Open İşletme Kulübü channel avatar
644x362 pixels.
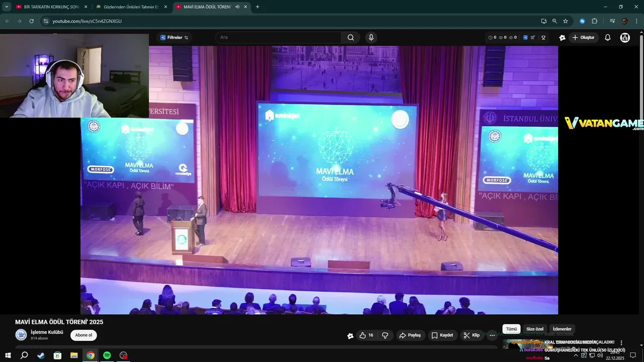point(21,335)
